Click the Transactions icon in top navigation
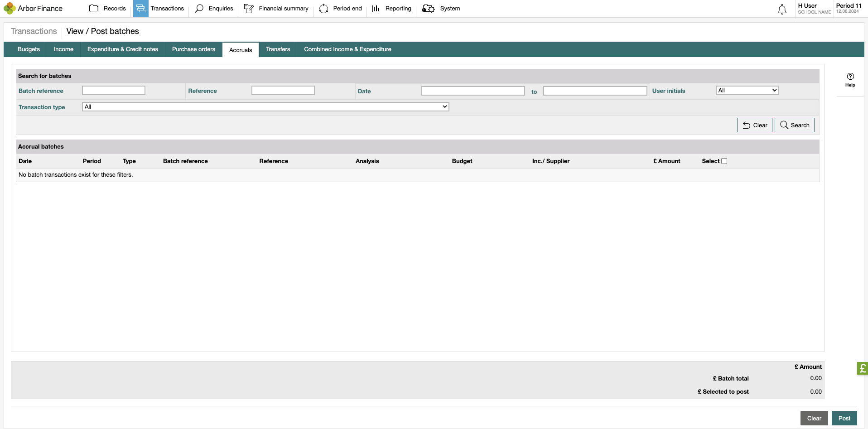 coord(140,9)
